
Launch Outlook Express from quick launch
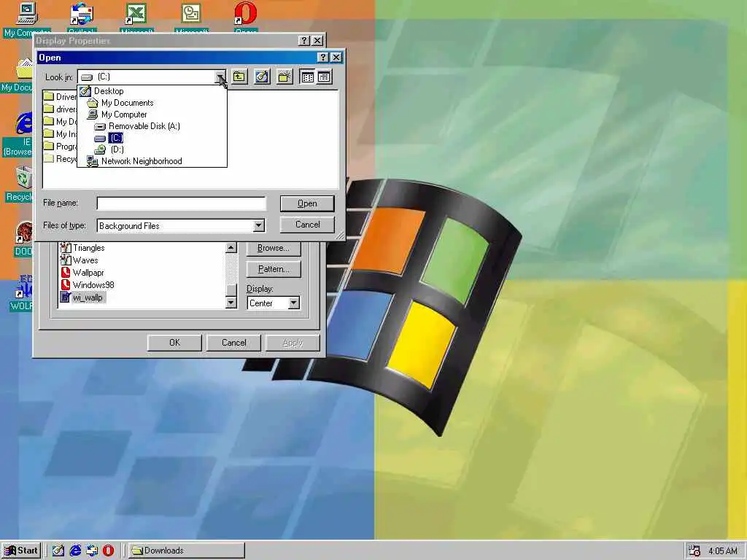[x=92, y=551]
